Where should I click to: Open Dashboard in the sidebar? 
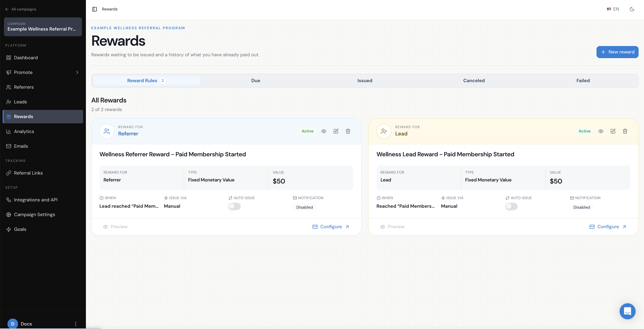pos(43,58)
